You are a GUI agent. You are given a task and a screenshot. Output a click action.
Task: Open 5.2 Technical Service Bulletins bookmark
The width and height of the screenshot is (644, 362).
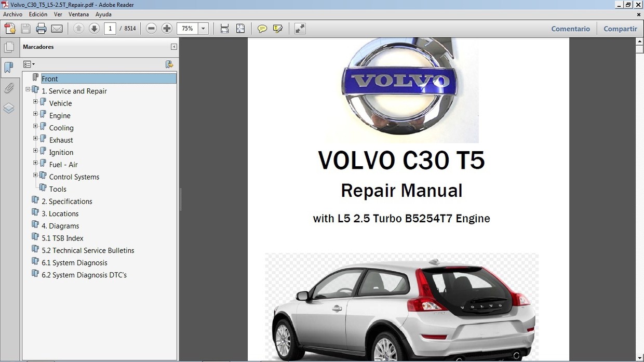click(x=88, y=250)
